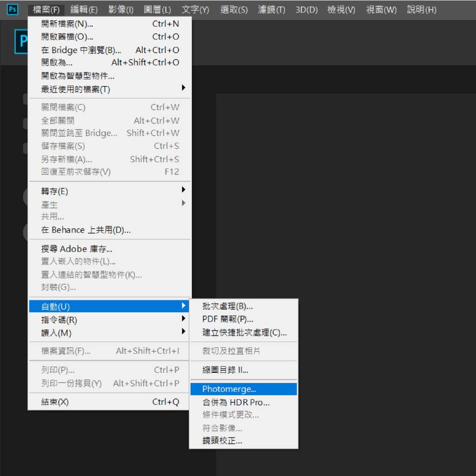Choose 開新檔案(N)... menu item
This screenshot has height=476, width=476.
tap(110, 24)
